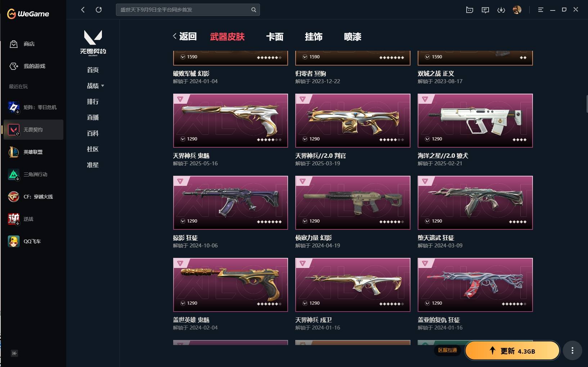Screen dimensions: 588x367
Task: Click the user avatar in the top bar
Action: (517, 10)
